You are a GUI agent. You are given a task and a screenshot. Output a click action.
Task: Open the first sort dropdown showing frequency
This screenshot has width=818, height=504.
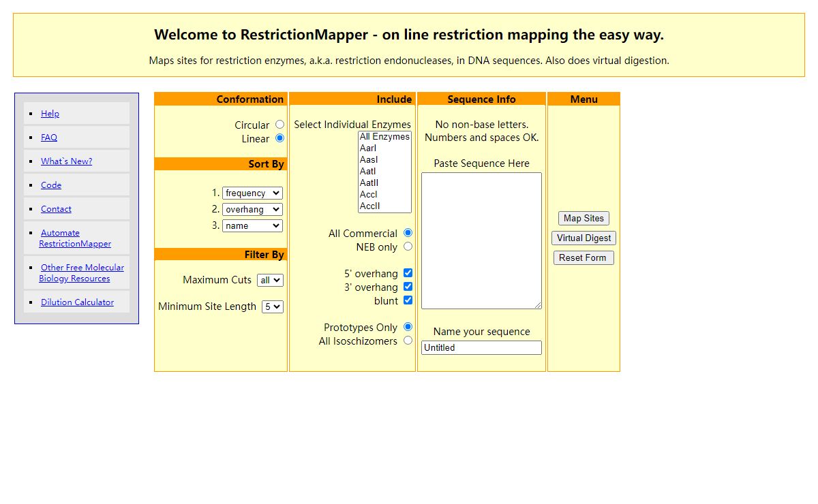coord(252,193)
